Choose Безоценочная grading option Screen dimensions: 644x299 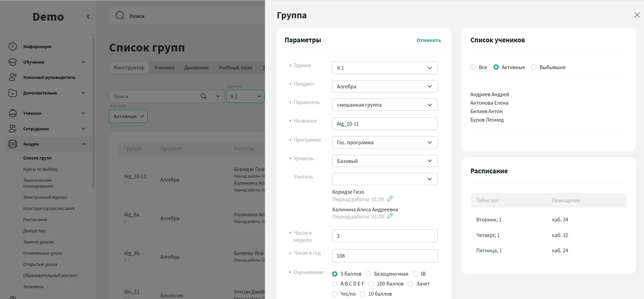coord(369,274)
